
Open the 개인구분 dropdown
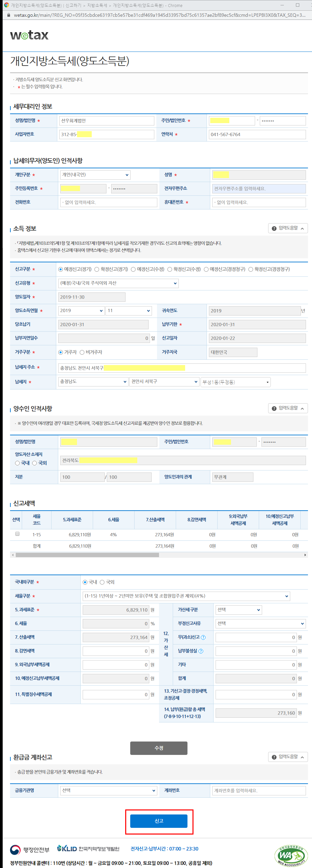point(95,175)
